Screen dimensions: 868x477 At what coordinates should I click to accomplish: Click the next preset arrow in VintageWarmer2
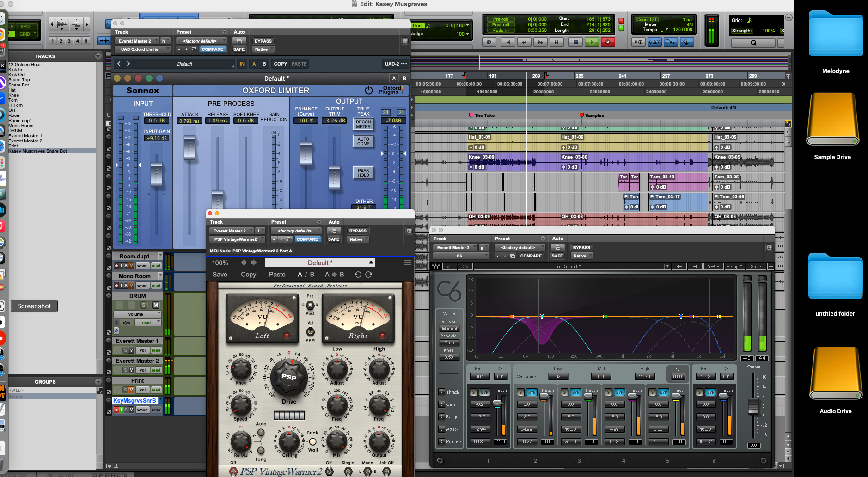click(253, 263)
